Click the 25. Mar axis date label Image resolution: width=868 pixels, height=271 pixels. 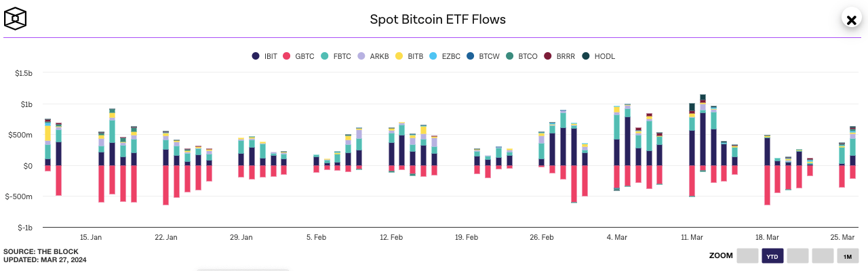842,238
